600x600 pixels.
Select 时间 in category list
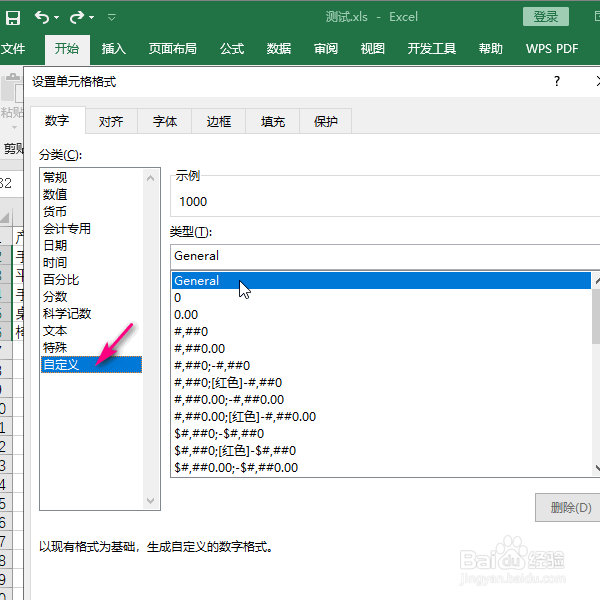91,262
